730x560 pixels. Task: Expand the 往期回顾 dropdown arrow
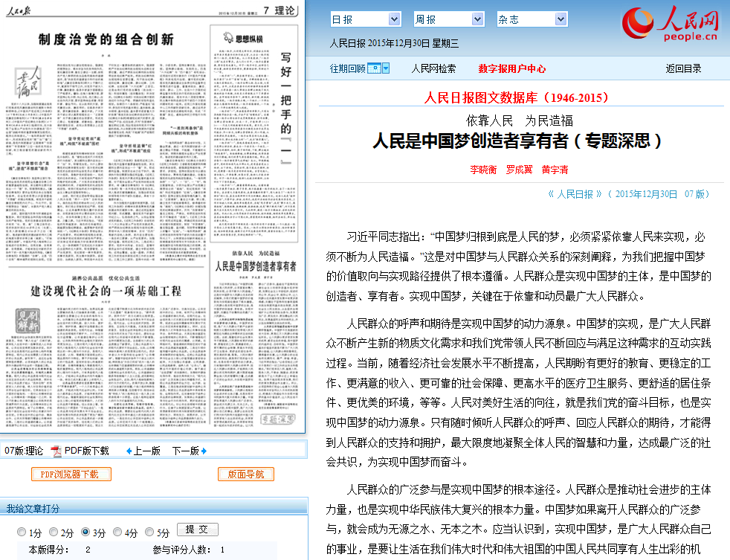click(x=386, y=68)
